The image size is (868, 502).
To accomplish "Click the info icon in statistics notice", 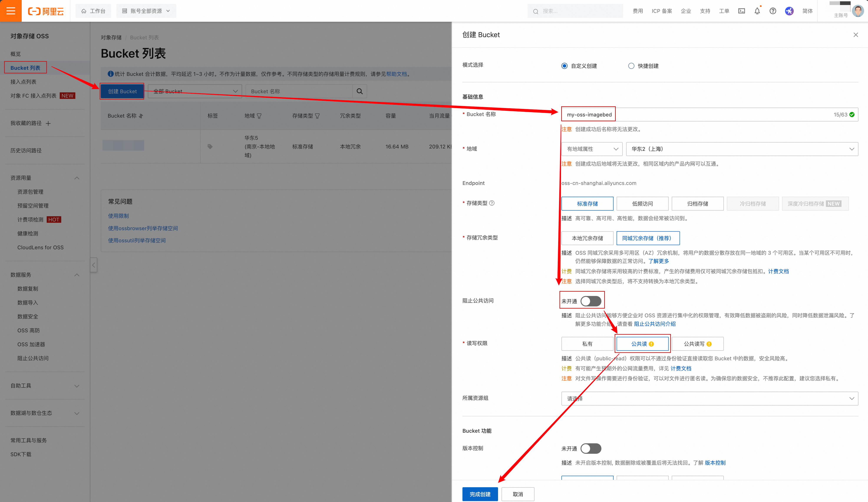I will [111, 74].
